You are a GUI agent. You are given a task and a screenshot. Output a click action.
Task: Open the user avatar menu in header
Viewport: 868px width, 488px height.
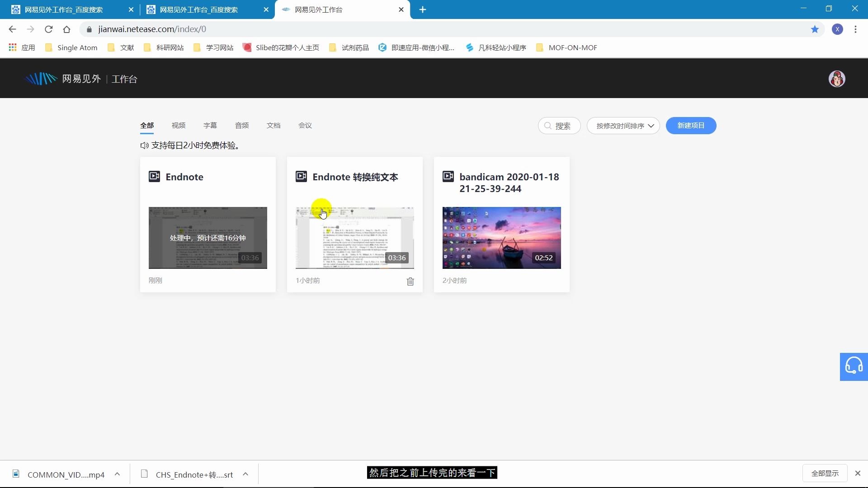point(837,79)
